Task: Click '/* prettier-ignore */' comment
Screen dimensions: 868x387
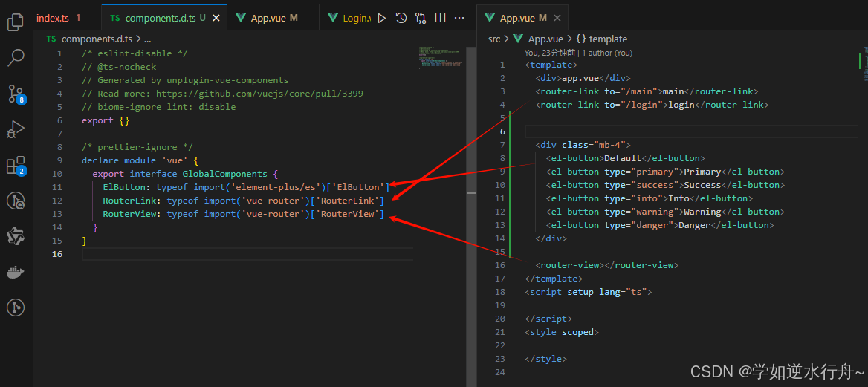Action: click(137, 147)
